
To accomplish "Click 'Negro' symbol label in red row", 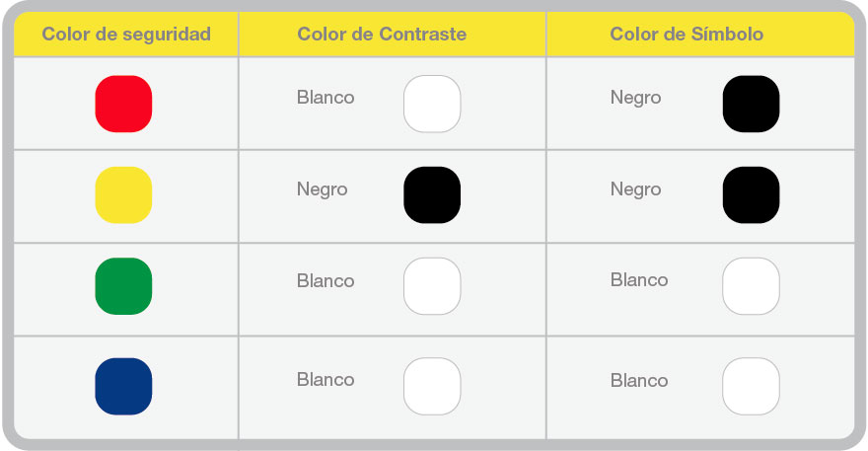I will [635, 98].
